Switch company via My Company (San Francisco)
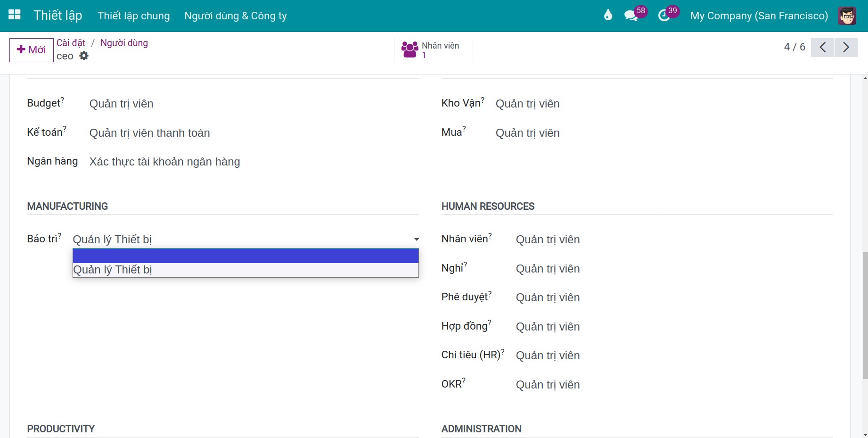The image size is (868, 438). [759, 16]
